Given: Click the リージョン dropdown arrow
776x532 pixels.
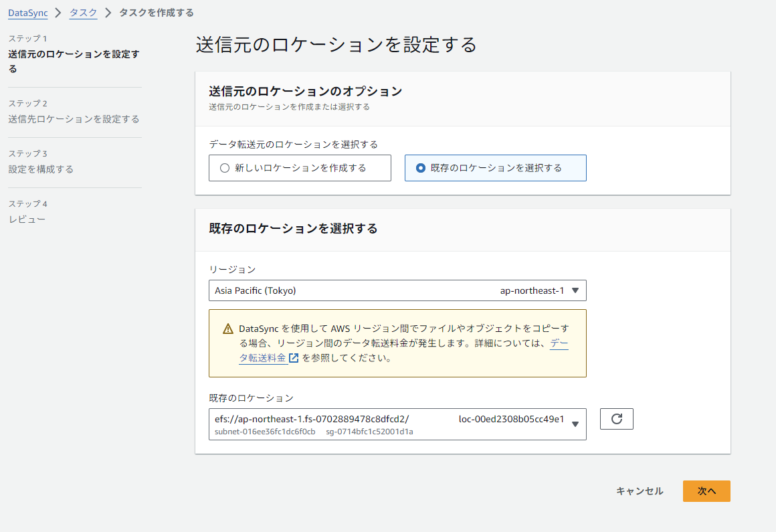Looking at the screenshot, I should click(575, 290).
